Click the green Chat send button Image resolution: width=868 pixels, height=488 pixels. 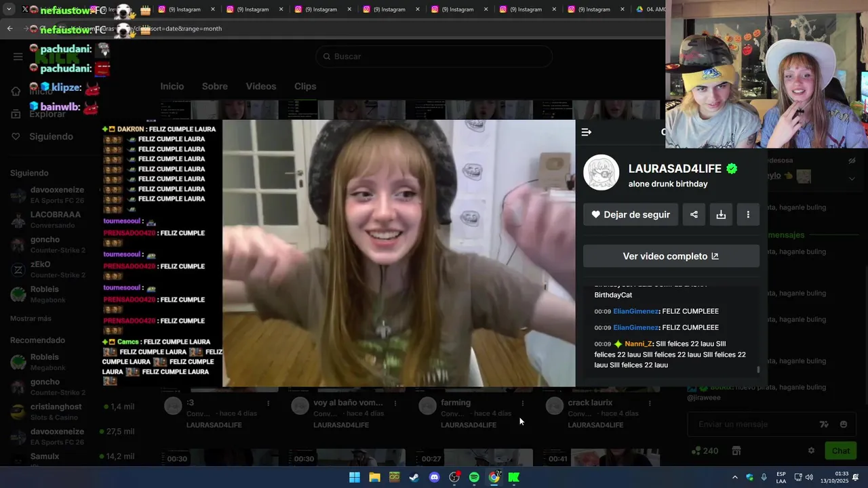tap(841, 451)
